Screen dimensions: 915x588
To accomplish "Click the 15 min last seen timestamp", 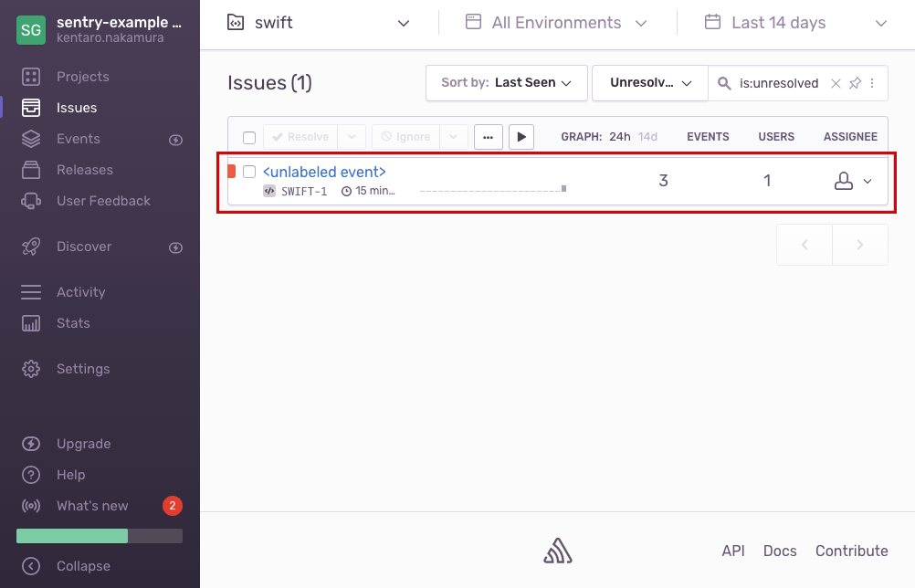I will tap(368, 191).
